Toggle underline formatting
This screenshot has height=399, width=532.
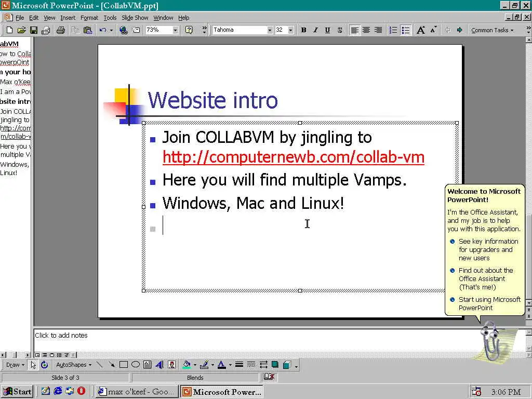(327, 30)
